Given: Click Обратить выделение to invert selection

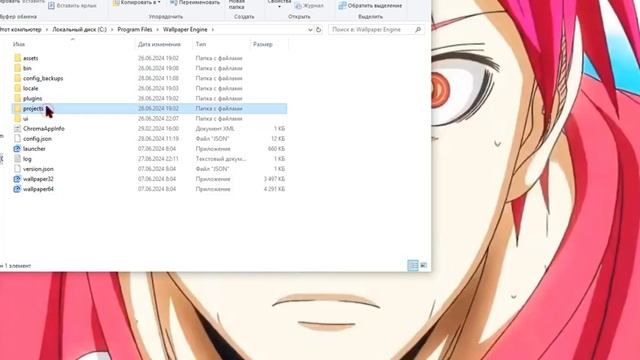Looking at the screenshot, I should pos(370,6).
